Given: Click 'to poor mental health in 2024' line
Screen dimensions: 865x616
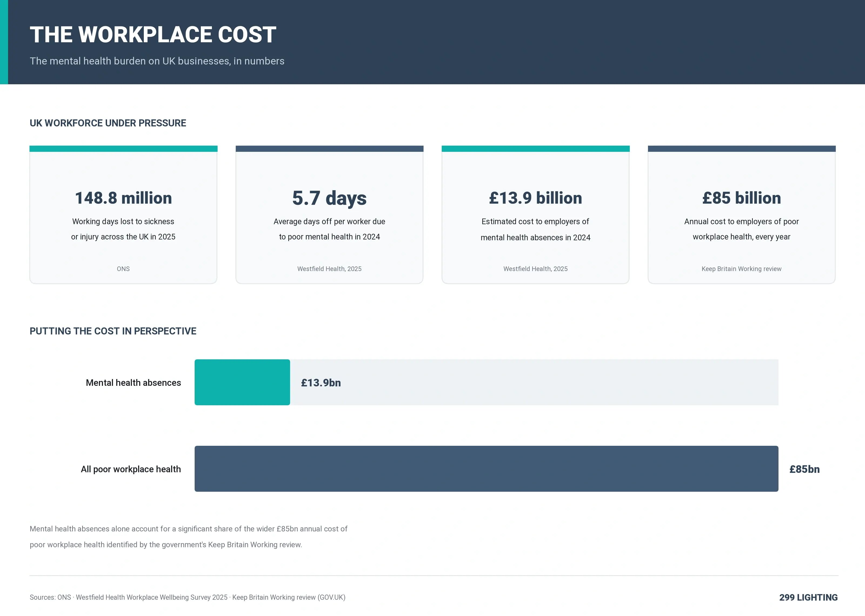Looking at the screenshot, I should (329, 237).
